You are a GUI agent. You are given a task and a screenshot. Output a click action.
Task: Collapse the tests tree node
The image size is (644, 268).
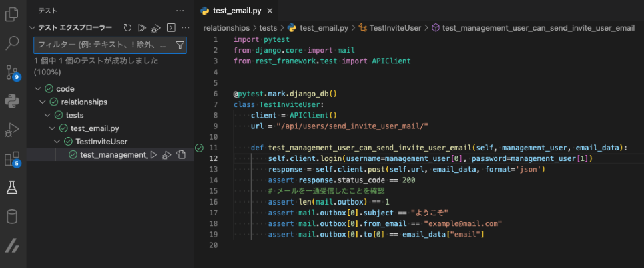(x=47, y=115)
